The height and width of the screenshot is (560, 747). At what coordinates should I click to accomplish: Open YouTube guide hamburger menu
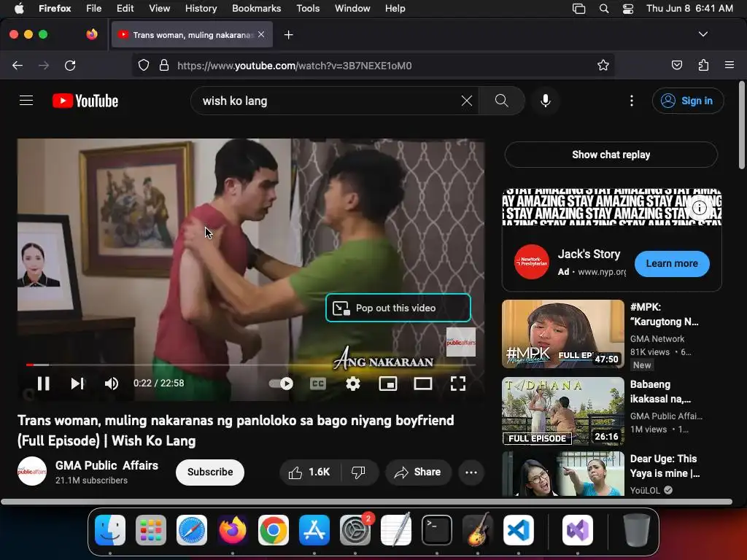26,101
